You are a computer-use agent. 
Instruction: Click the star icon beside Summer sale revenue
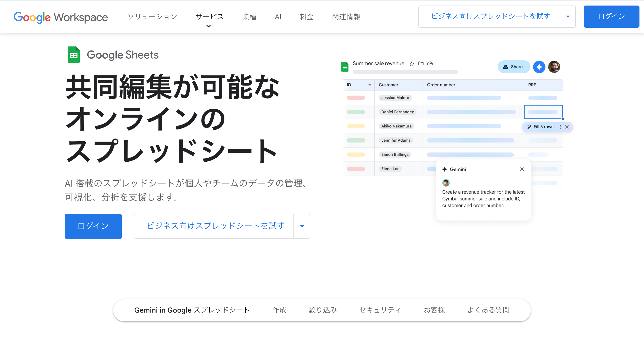412,64
